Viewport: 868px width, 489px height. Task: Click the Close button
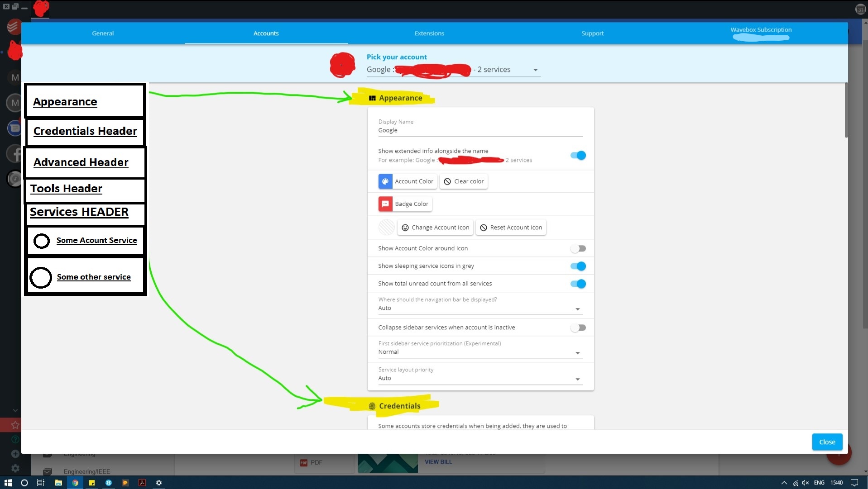[x=826, y=442]
